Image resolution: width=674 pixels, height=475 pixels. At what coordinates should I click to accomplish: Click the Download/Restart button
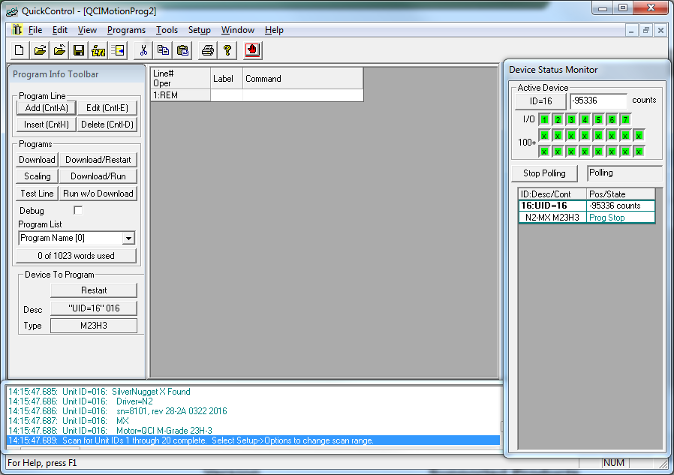pyautogui.click(x=98, y=160)
